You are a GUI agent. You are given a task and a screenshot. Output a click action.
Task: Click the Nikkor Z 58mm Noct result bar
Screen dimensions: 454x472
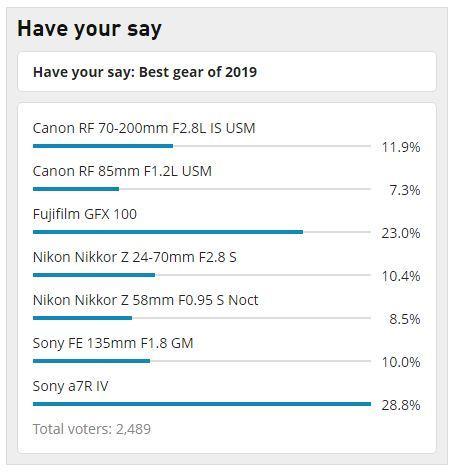click(x=202, y=318)
